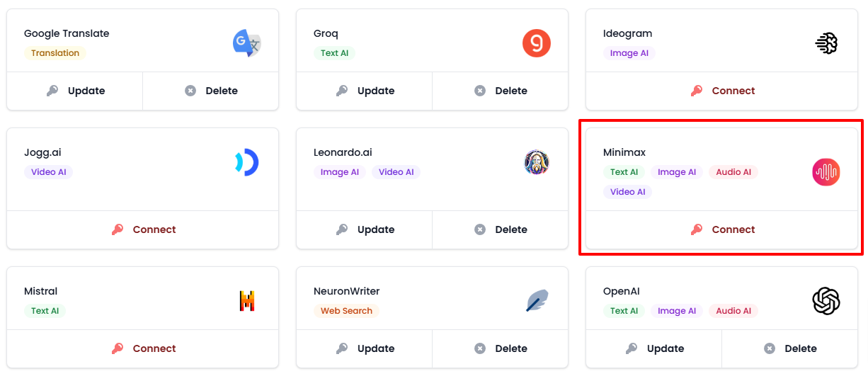Screen dimensions: 868x381
Task: Click the NeuronWriter feather logo
Action: pos(537,301)
